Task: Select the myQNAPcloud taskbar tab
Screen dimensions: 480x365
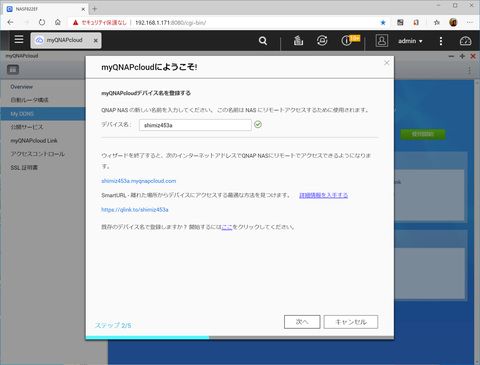Action: [x=66, y=40]
